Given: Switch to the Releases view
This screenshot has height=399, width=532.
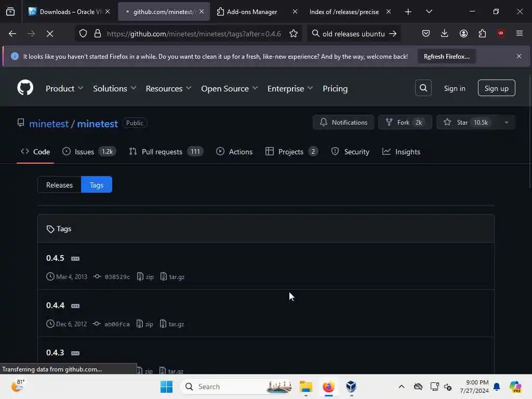Looking at the screenshot, I should coord(59,185).
